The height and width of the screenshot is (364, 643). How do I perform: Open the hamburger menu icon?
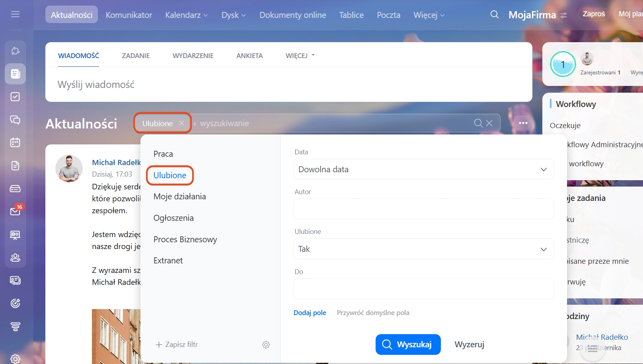coord(15,14)
